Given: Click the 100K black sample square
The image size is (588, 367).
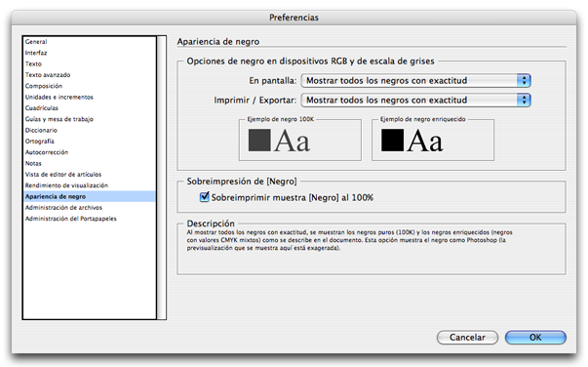Looking at the screenshot, I should (x=259, y=141).
